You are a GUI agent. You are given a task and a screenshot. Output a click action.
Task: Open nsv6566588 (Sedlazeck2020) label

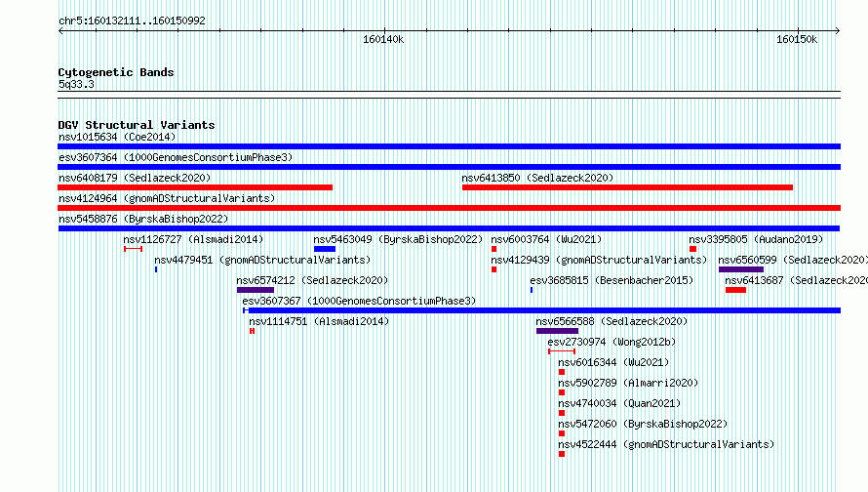612,321
